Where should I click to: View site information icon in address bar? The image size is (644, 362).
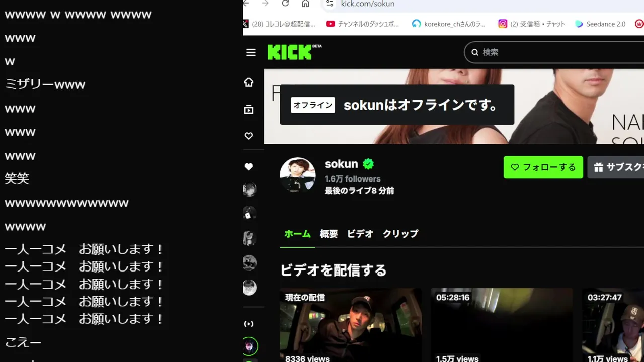click(x=330, y=4)
